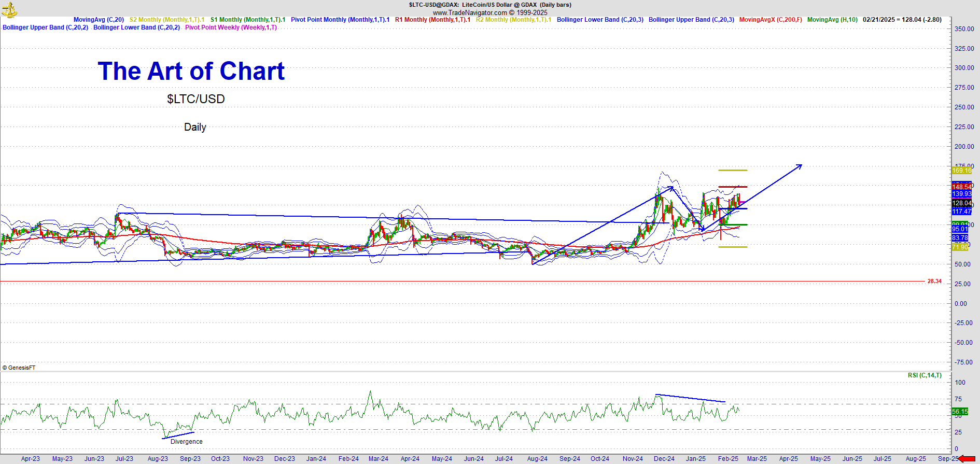Click the yellow 169.16 price level marker

tap(961, 171)
